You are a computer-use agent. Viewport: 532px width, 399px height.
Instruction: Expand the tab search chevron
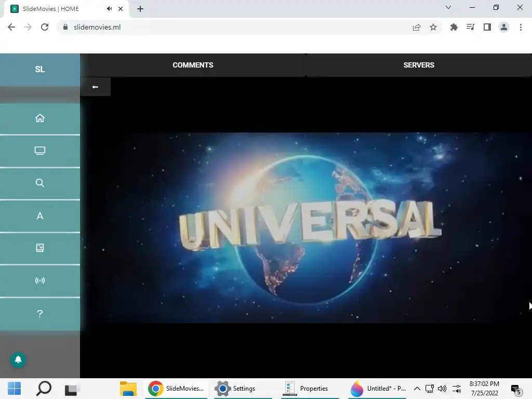click(x=448, y=7)
